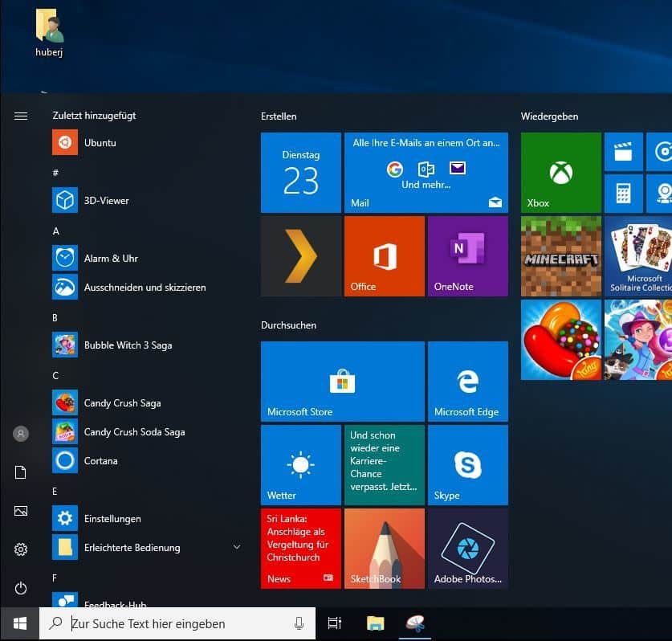
Task: Expand the Erleichterte Bedienung folder
Action: coord(145,547)
